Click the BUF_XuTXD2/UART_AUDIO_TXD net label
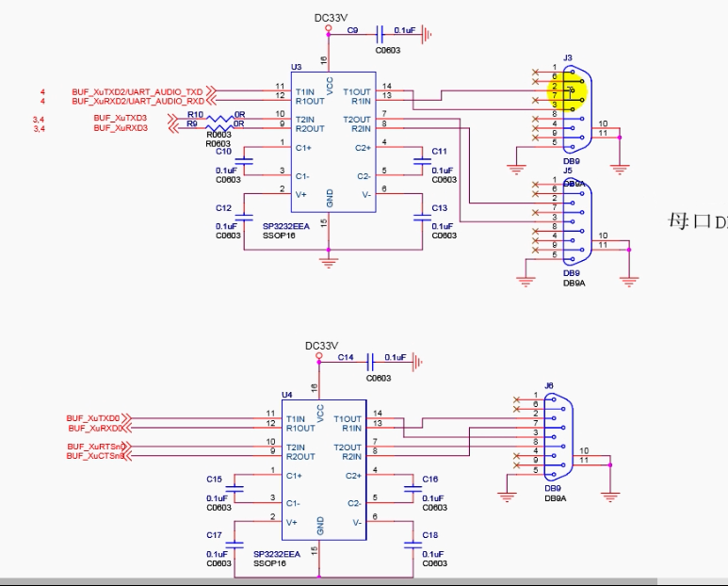728x586 pixels. [x=138, y=91]
